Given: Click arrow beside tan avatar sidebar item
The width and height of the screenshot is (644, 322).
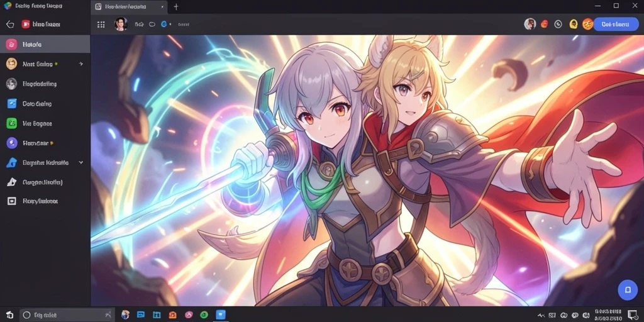Looking at the screenshot, I should (x=81, y=64).
